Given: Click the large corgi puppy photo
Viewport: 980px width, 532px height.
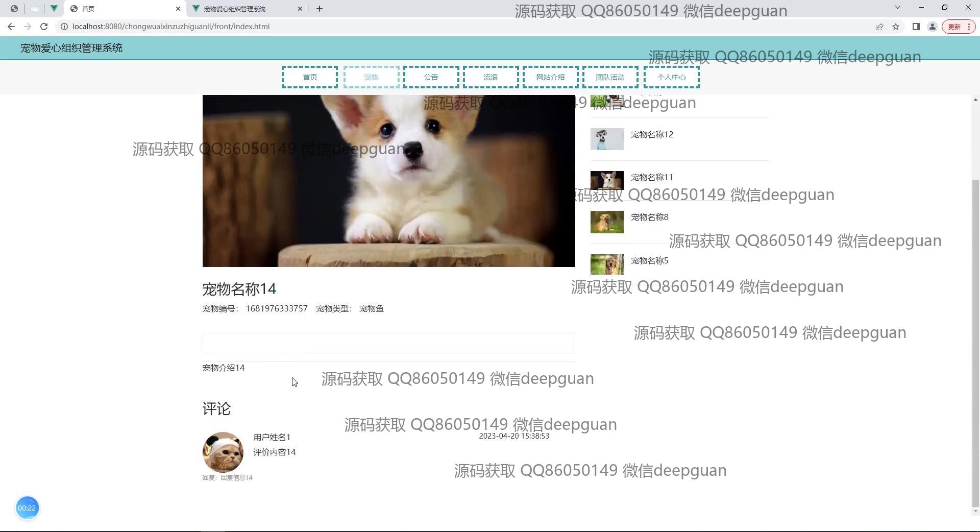Looking at the screenshot, I should click(389, 181).
